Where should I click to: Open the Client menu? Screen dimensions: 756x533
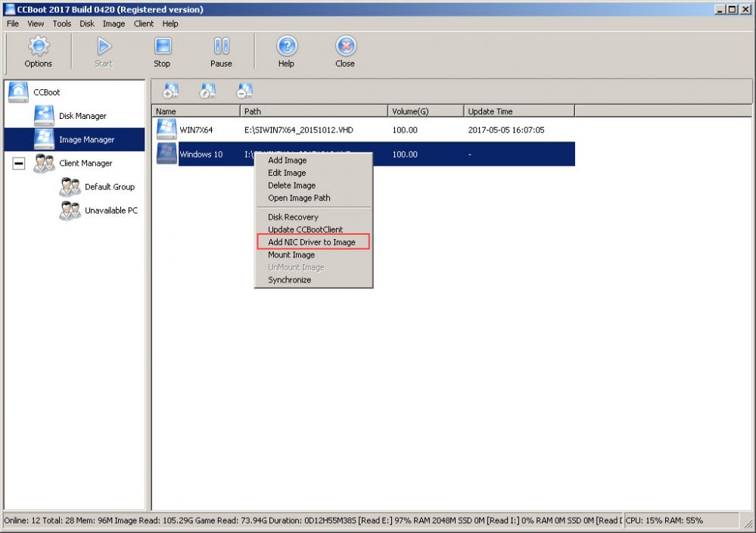click(x=144, y=23)
